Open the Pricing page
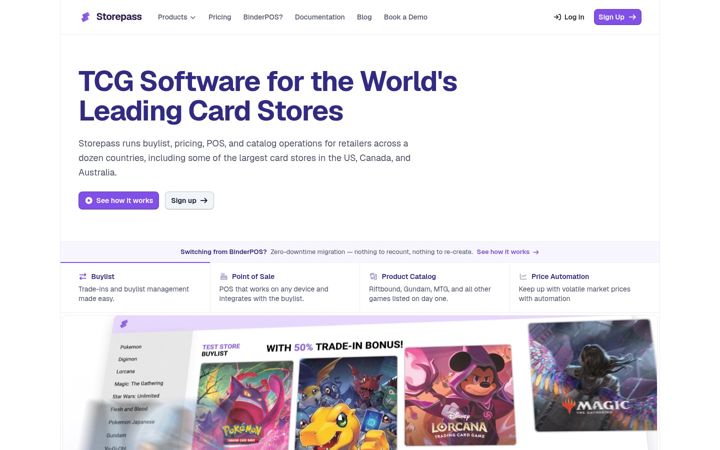720x450 pixels. (x=219, y=17)
